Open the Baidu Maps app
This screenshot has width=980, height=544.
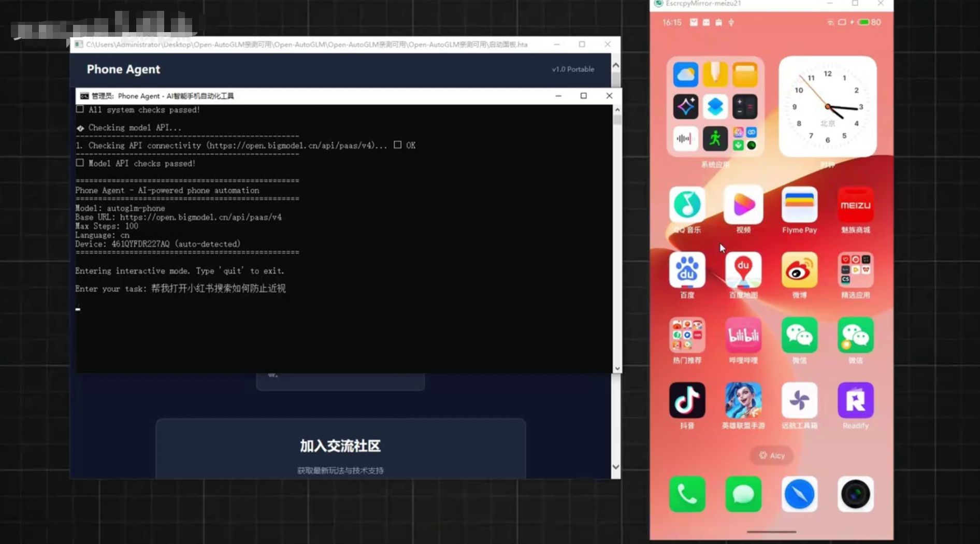click(743, 270)
